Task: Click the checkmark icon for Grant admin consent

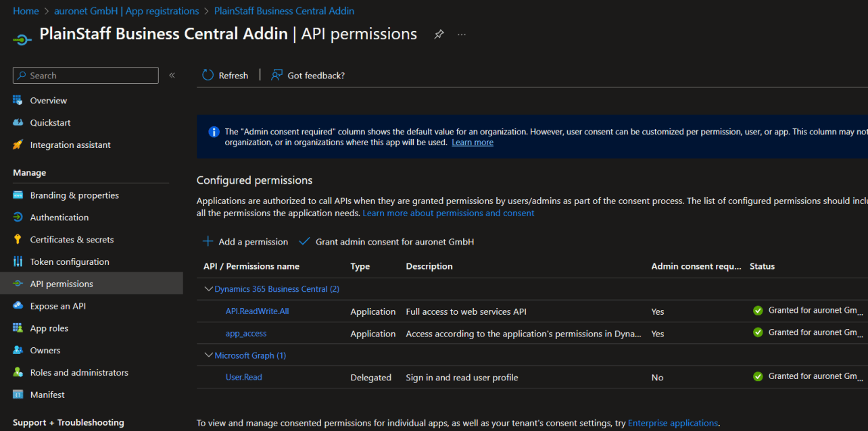Action: [304, 241]
